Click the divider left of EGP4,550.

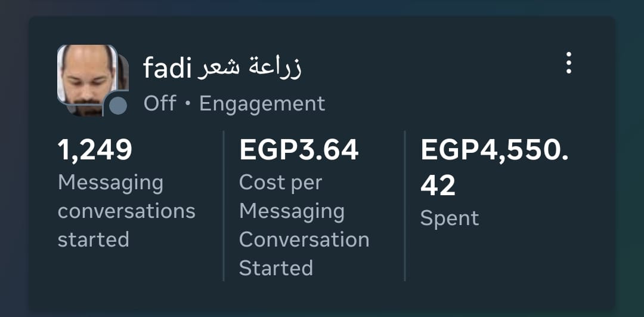[x=405, y=206]
